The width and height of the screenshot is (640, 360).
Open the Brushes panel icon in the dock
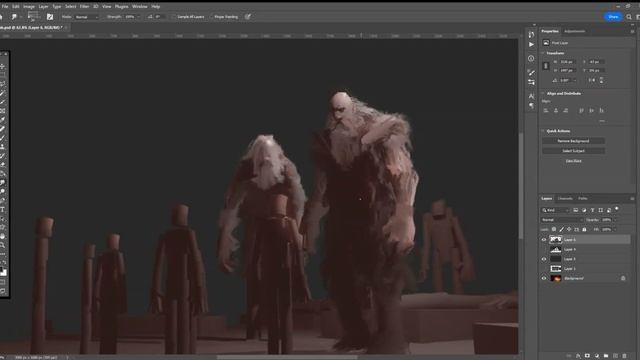pyautogui.click(x=531, y=73)
